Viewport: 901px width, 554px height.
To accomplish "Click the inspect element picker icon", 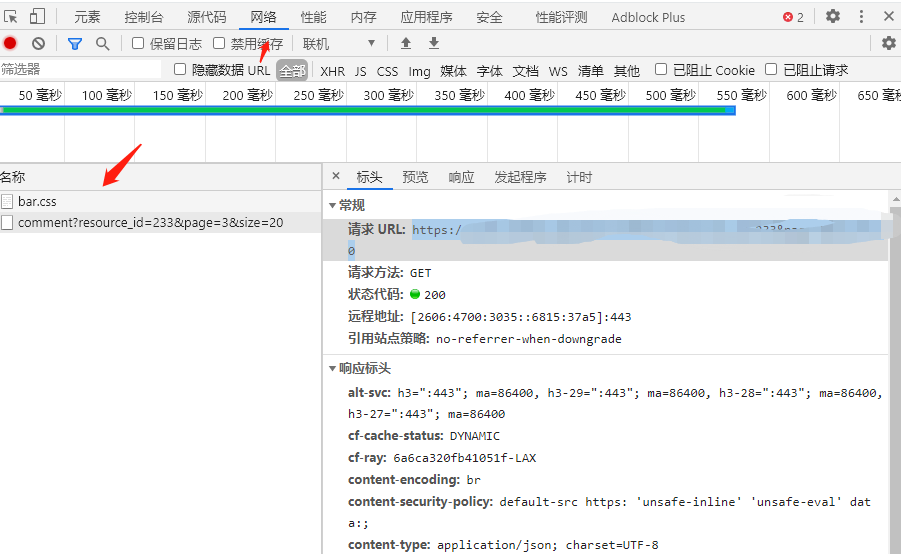I will tap(11, 17).
